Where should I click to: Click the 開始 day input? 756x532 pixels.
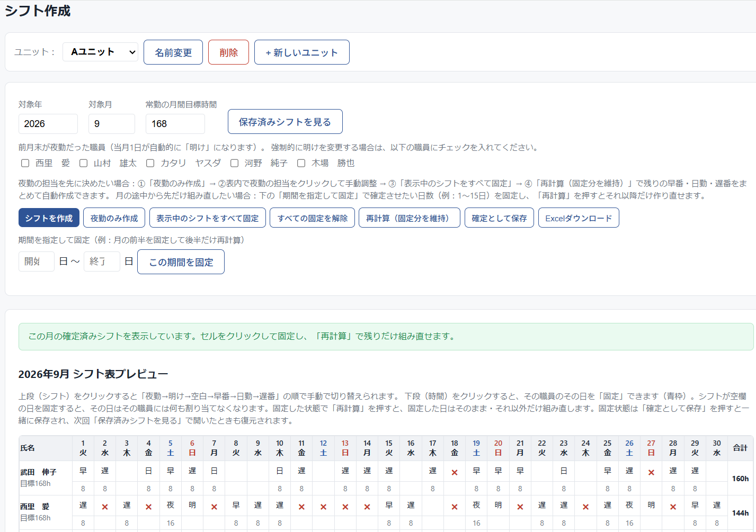[x=37, y=262]
